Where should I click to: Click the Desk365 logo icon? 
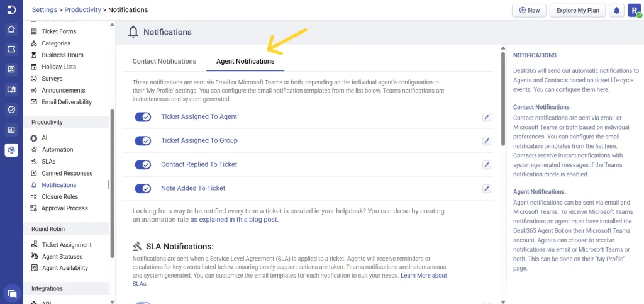11,10
